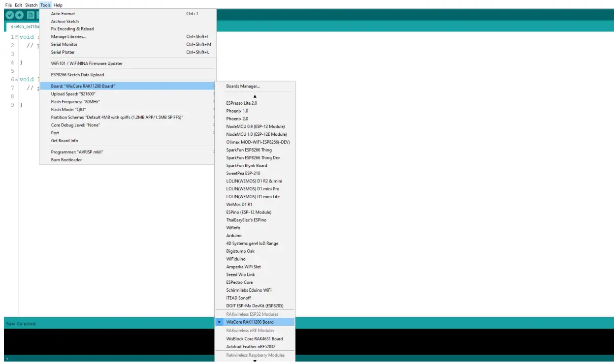This screenshot has height=364, width=614.
Task: Choose Amperka WiFi Slot board
Action: point(255,267)
